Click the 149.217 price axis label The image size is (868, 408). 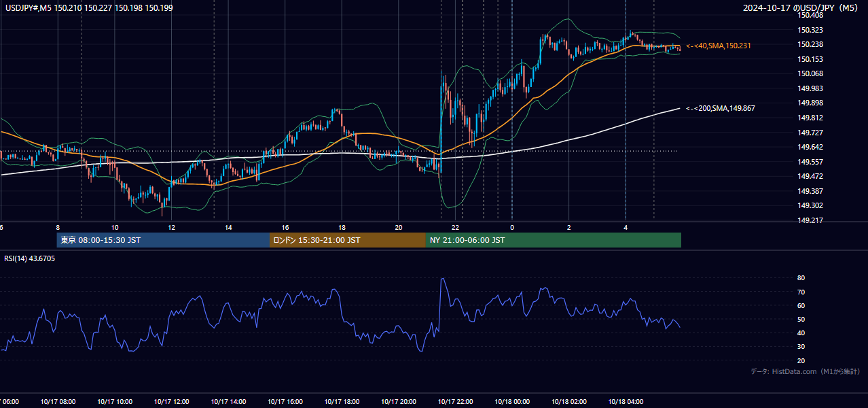click(x=811, y=220)
